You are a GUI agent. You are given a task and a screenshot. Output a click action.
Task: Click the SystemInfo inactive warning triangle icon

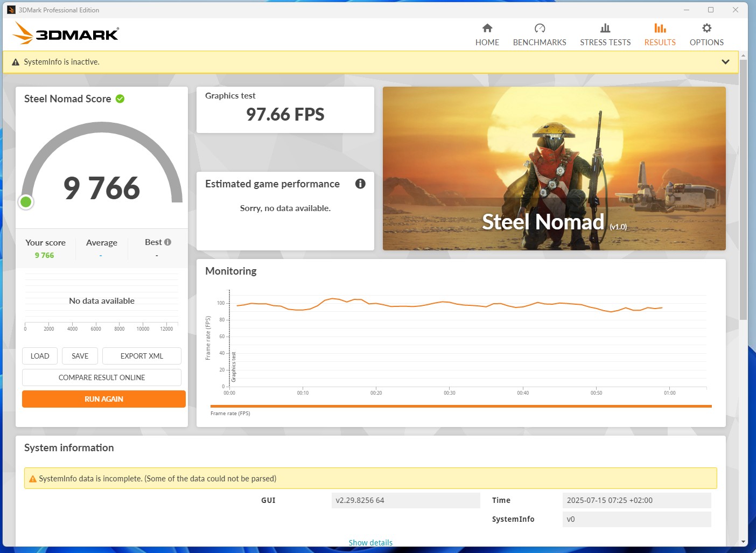[16, 62]
